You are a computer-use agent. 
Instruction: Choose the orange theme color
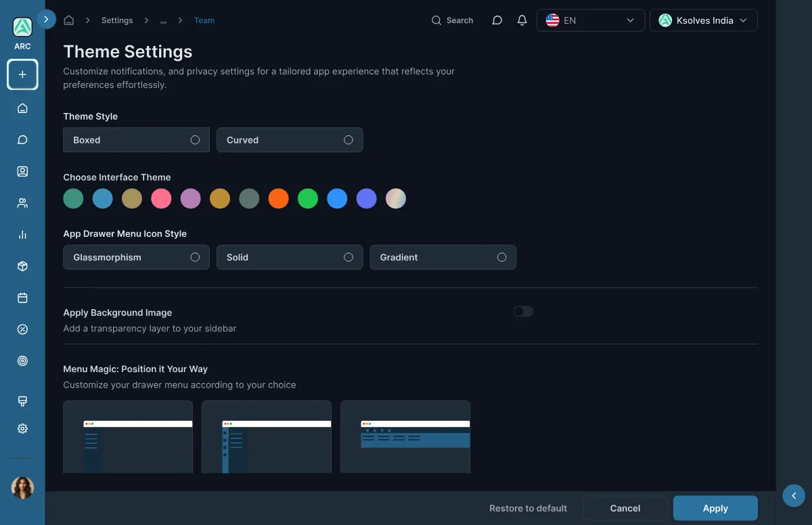[x=279, y=198]
